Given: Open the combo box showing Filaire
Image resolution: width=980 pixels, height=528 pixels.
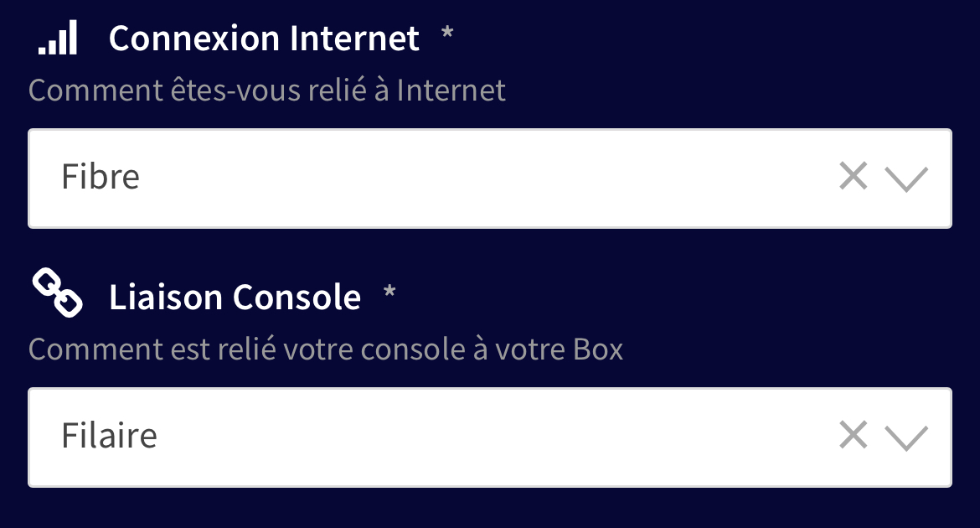Looking at the screenshot, I should point(490,437).
